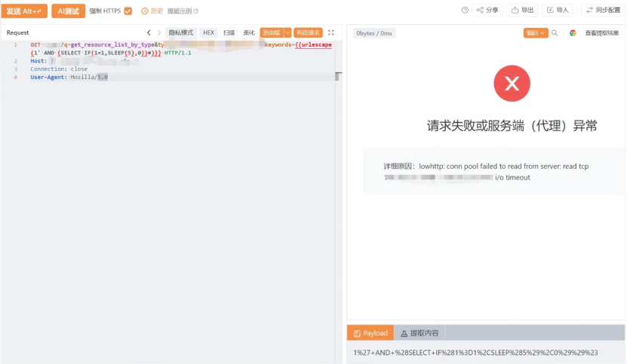
Task: Click the 构造请求 build request button
Action: (x=308, y=32)
